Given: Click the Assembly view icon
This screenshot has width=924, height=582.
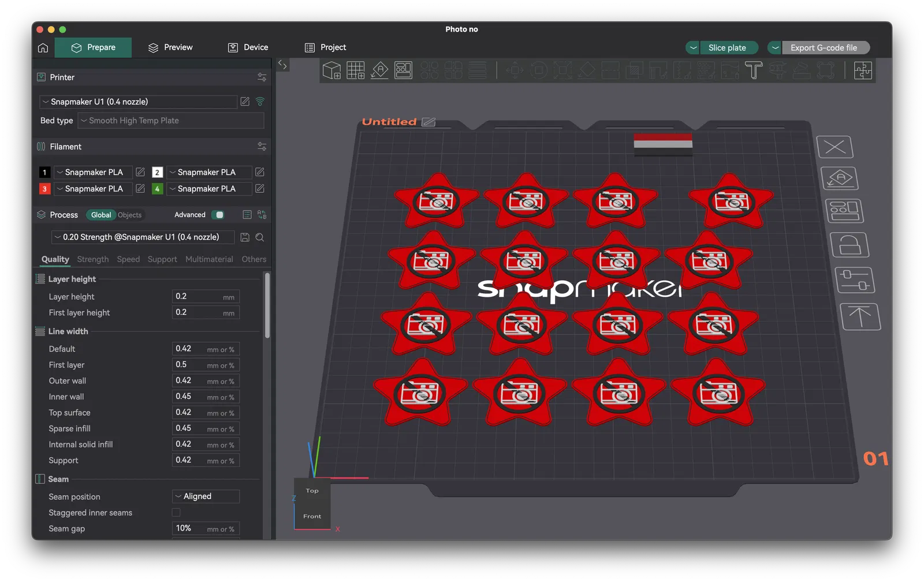Looking at the screenshot, I should pos(863,70).
